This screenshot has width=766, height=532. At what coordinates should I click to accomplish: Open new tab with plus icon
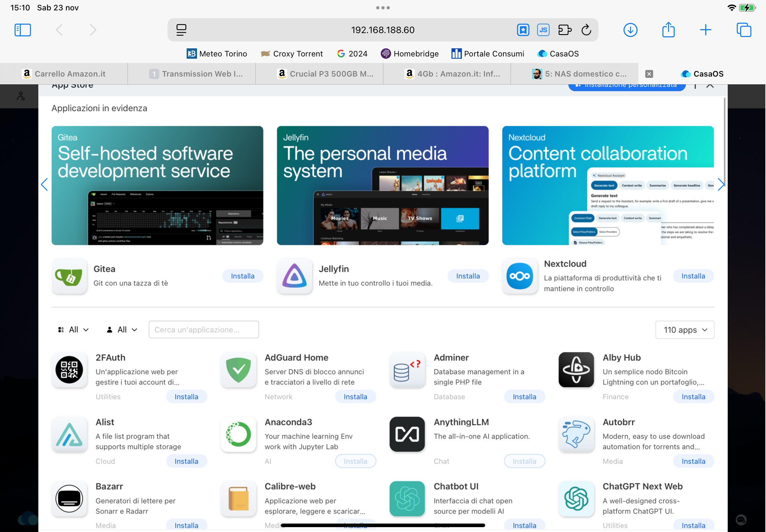pos(706,30)
